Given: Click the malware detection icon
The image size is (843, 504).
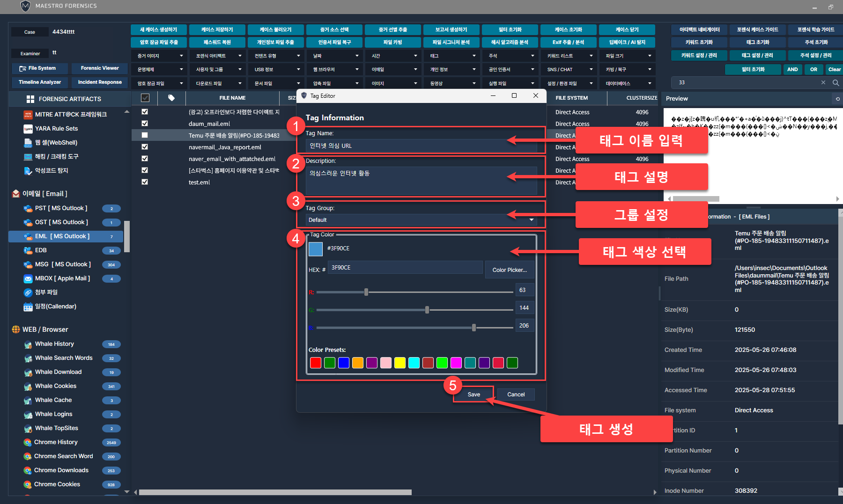Looking at the screenshot, I should coord(28,171).
